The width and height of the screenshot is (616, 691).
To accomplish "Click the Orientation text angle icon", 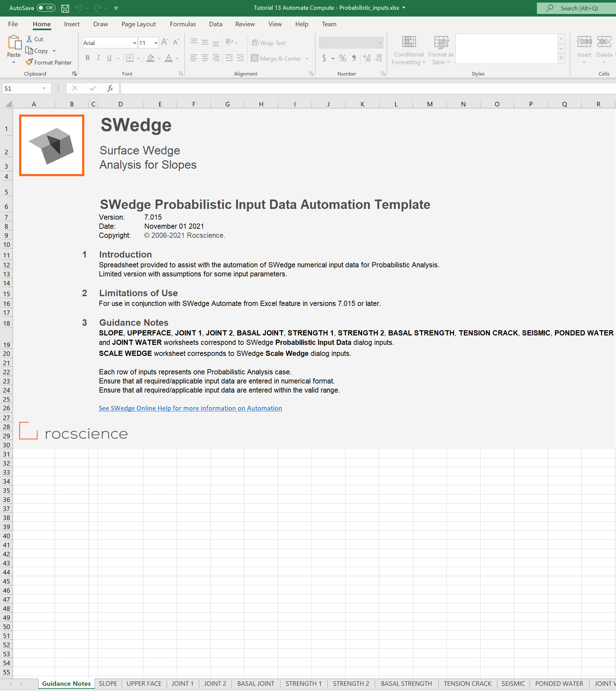I will click(230, 42).
